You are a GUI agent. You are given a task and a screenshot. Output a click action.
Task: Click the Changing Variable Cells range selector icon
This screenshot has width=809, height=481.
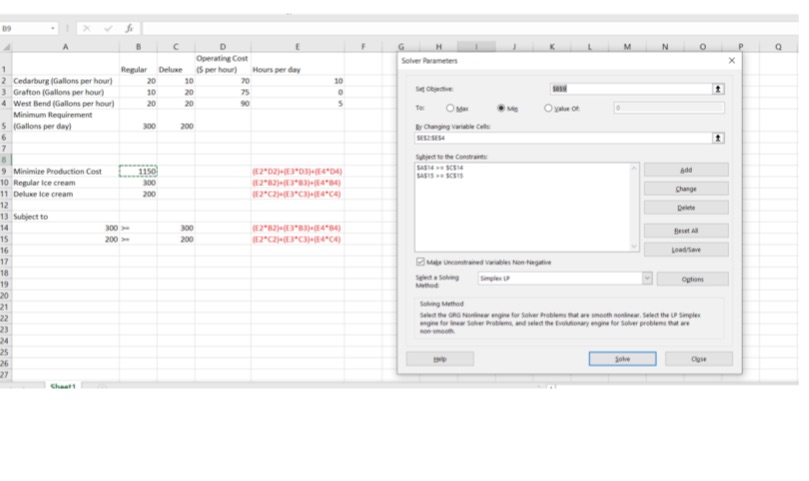click(x=718, y=138)
